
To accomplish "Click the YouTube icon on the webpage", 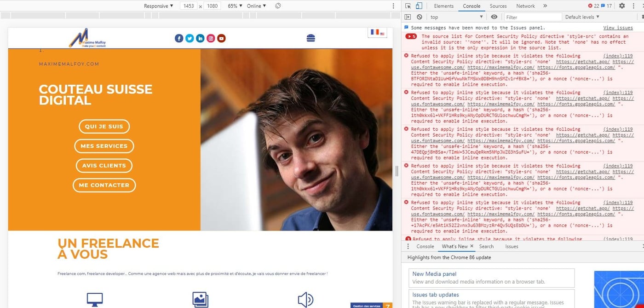I will pos(221,38).
